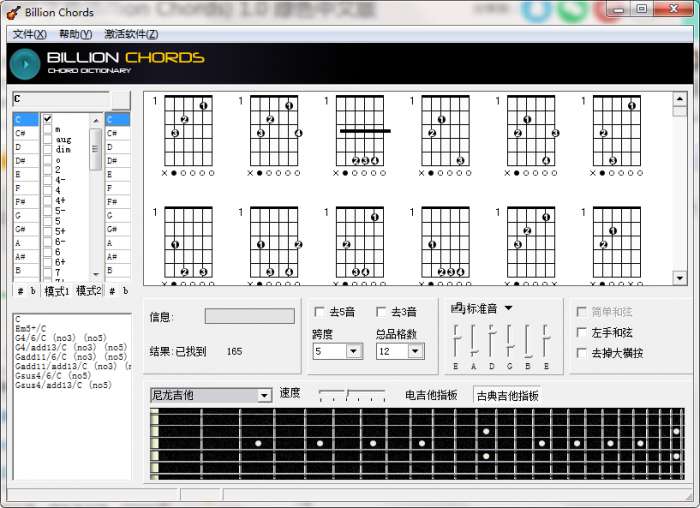Enable the 左手和弦 checkbox
The height and width of the screenshot is (508, 700).
tap(581, 333)
